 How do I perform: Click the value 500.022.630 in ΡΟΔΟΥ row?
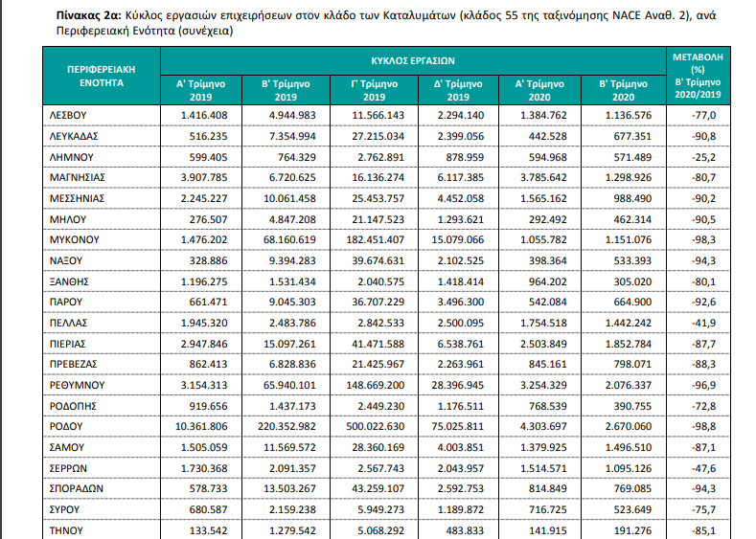pos(375,427)
